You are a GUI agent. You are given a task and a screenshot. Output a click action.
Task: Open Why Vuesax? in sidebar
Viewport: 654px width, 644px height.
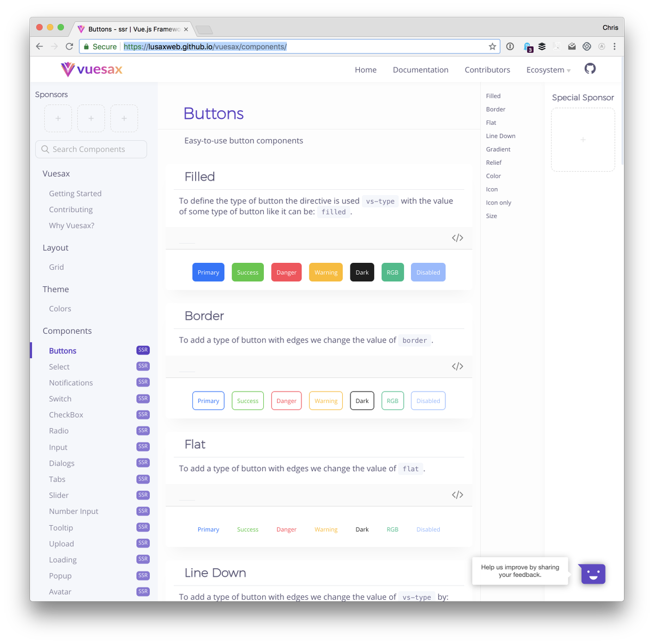(71, 225)
